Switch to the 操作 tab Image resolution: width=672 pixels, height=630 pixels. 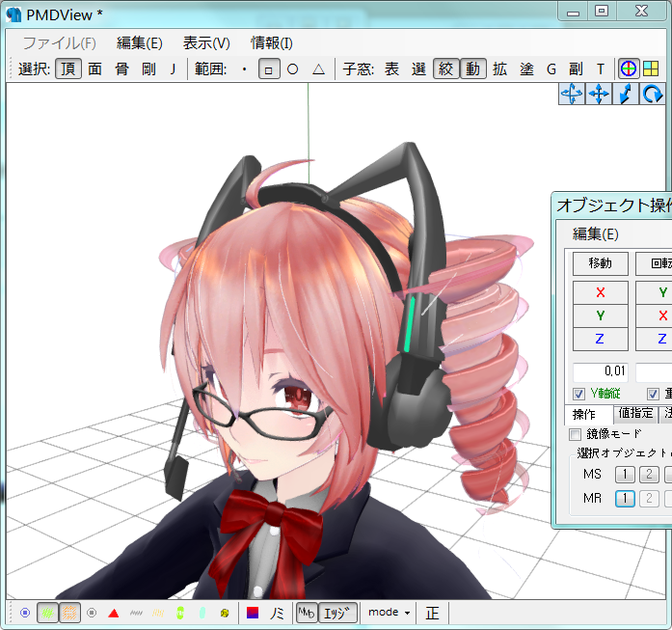584,414
